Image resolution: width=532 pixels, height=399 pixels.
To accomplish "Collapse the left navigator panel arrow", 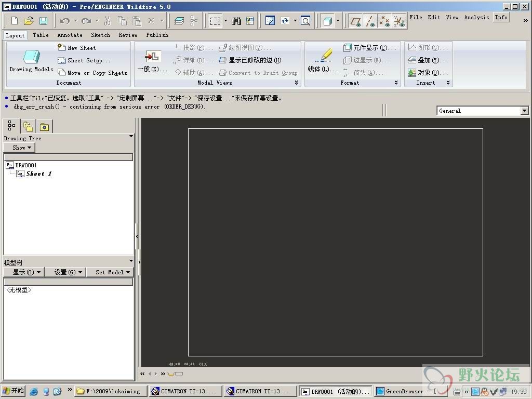I will coord(137,236).
